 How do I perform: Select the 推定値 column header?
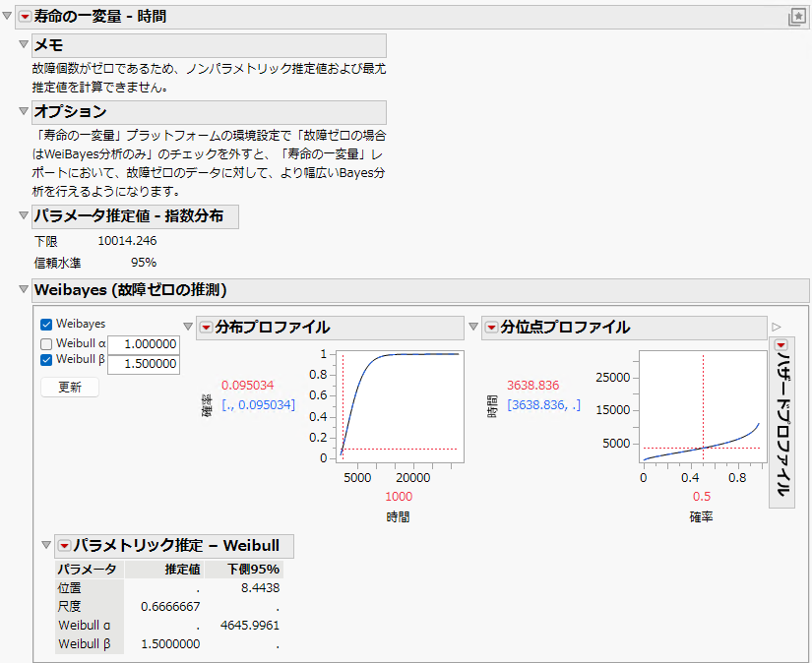click(164, 570)
